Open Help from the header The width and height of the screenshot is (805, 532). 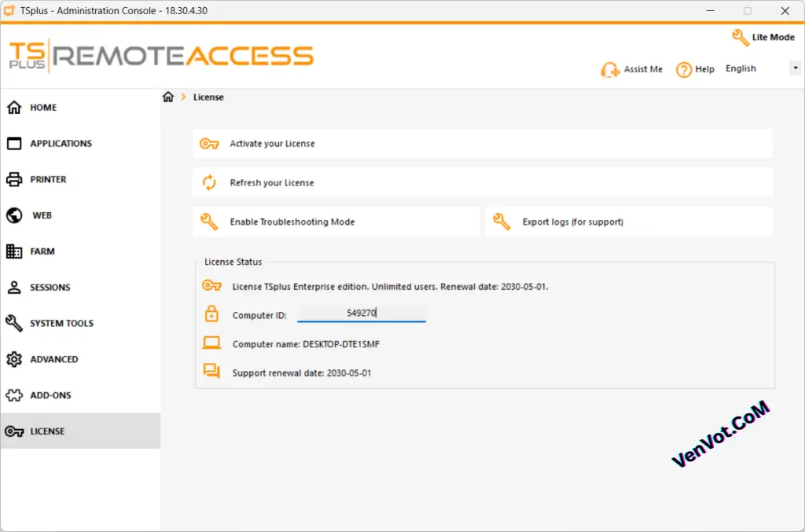695,69
